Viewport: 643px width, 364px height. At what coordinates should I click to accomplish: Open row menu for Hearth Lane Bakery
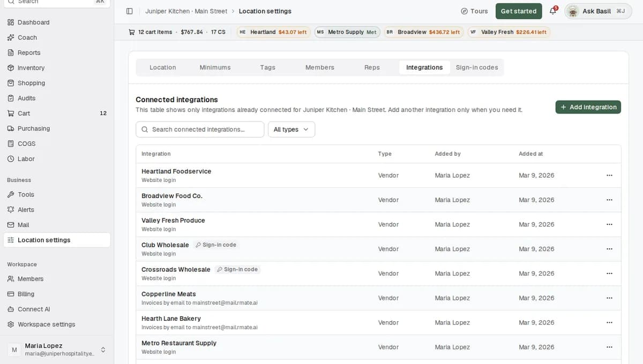coord(609,323)
